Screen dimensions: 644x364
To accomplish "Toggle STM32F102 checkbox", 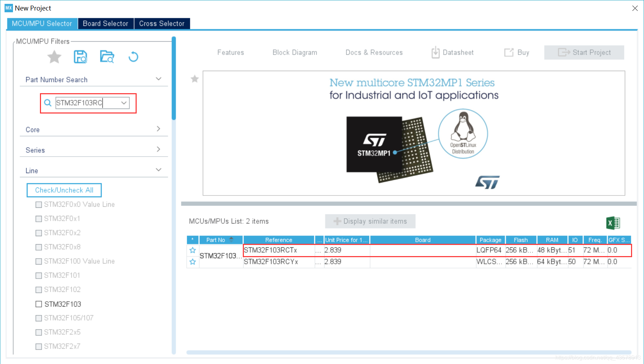I will click(39, 290).
